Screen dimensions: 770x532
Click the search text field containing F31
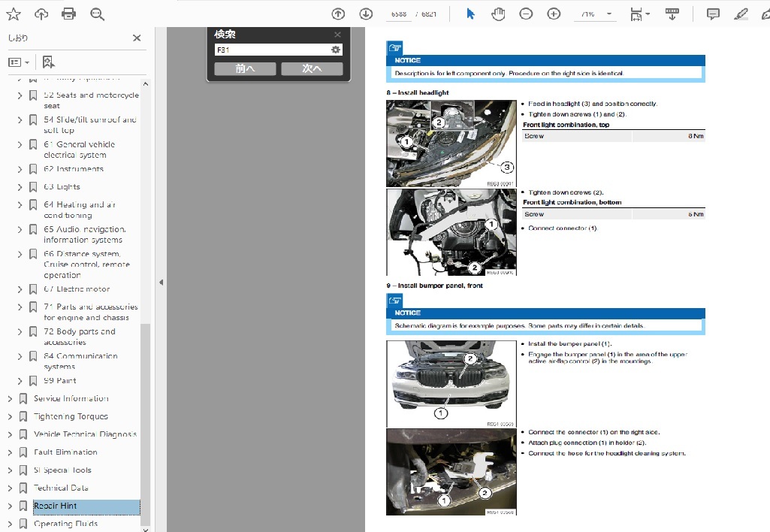(x=273, y=50)
